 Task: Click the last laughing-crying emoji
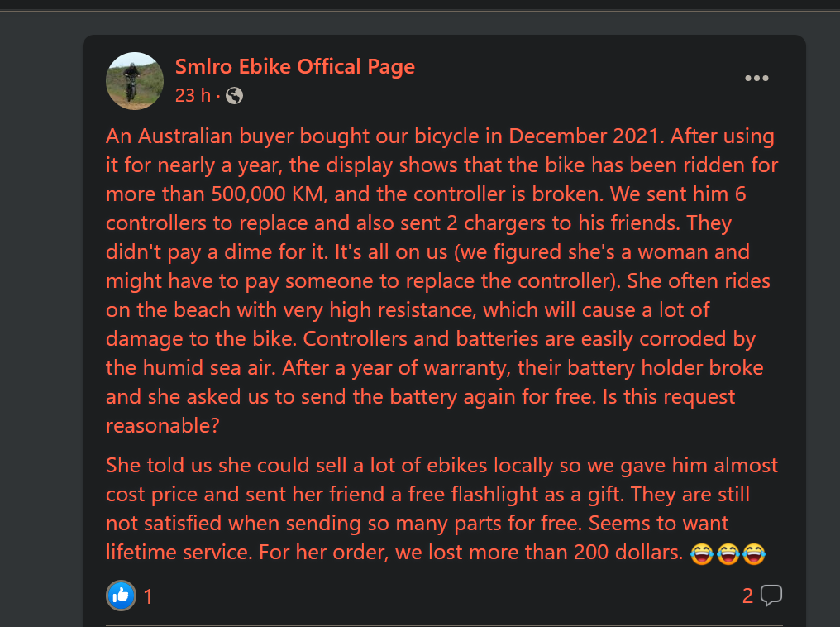754,553
